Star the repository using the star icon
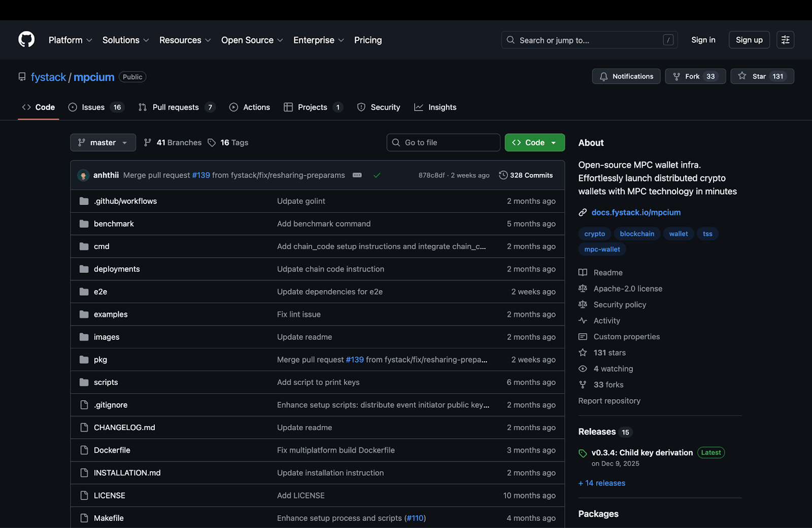Screen dimensions: 812x528 (x=742, y=76)
